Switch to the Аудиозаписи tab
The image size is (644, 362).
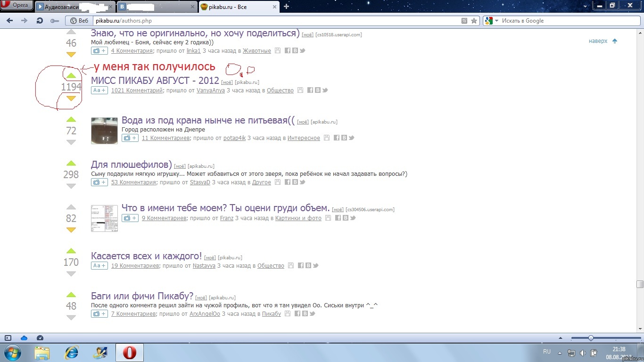(75, 7)
